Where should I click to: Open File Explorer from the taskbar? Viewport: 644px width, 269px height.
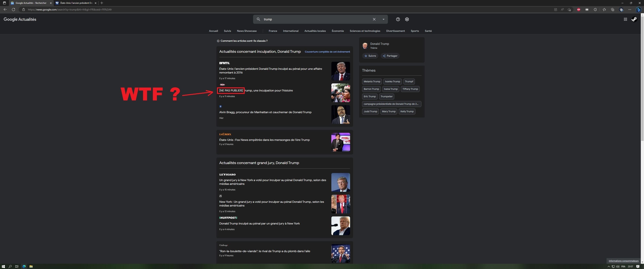tap(31, 266)
